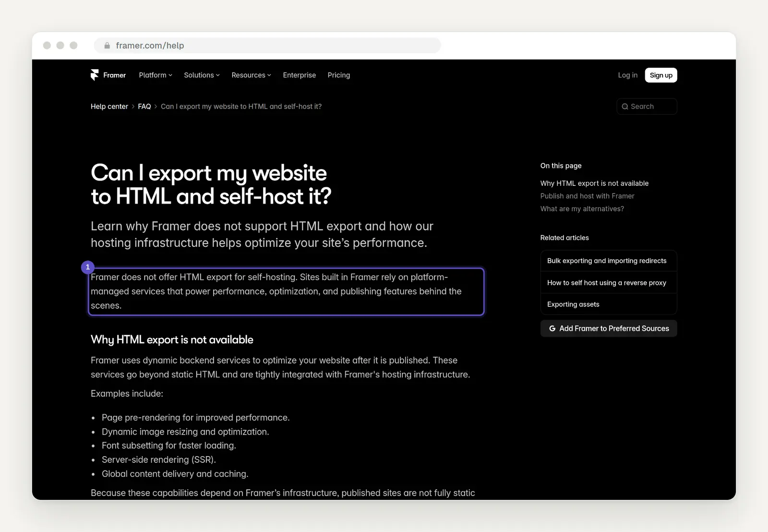Focus the Search input field

click(647, 107)
